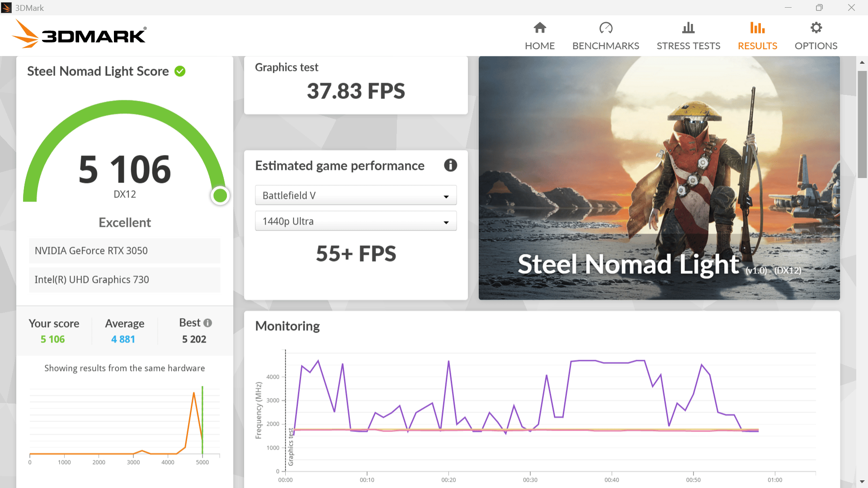
Task: Click 'Showing results from the same hardware' text
Action: coord(125,368)
